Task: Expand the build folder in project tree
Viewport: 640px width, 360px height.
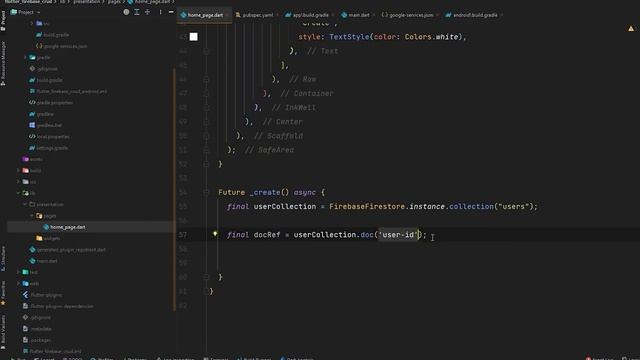Action: click(18, 170)
